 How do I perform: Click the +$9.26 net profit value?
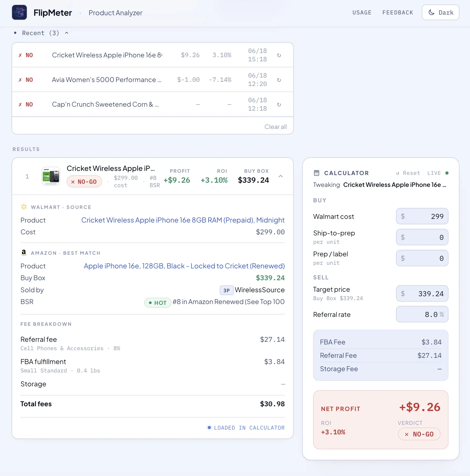pos(420,407)
